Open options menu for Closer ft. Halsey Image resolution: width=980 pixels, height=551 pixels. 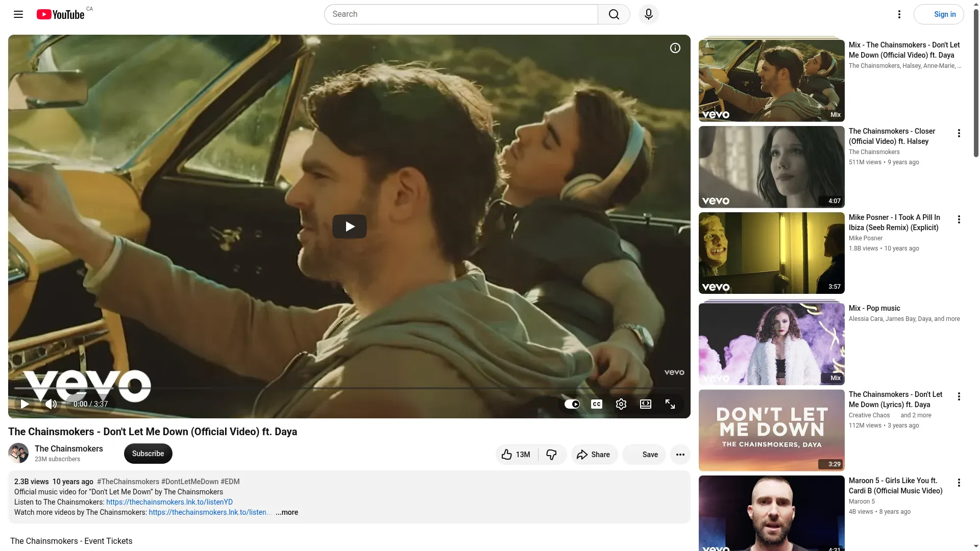coord(959,133)
